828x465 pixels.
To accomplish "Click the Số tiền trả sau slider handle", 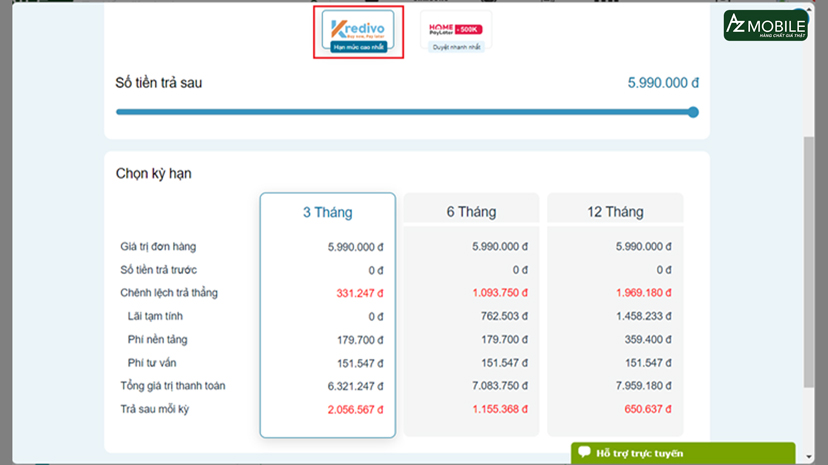I will tap(693, 112).
